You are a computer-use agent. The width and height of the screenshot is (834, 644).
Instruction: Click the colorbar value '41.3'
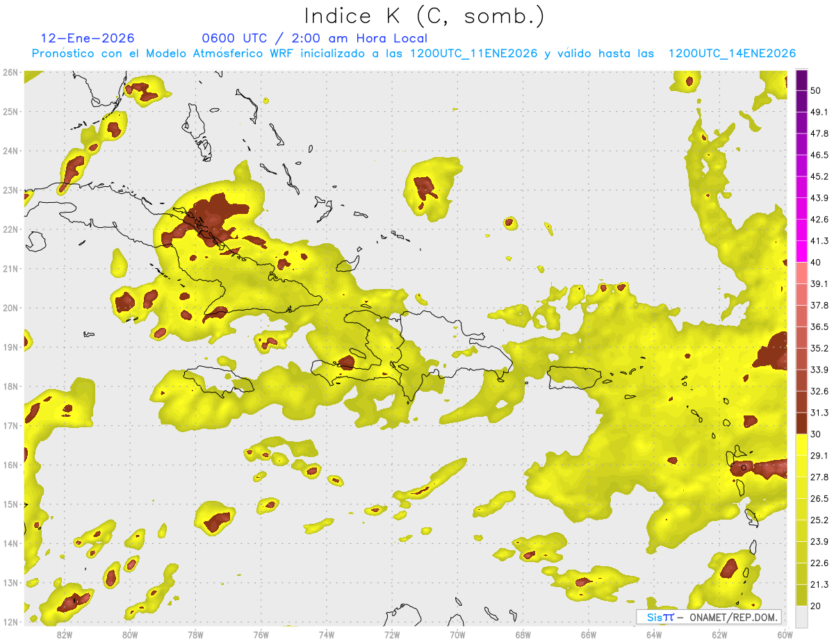coord(819,241)
